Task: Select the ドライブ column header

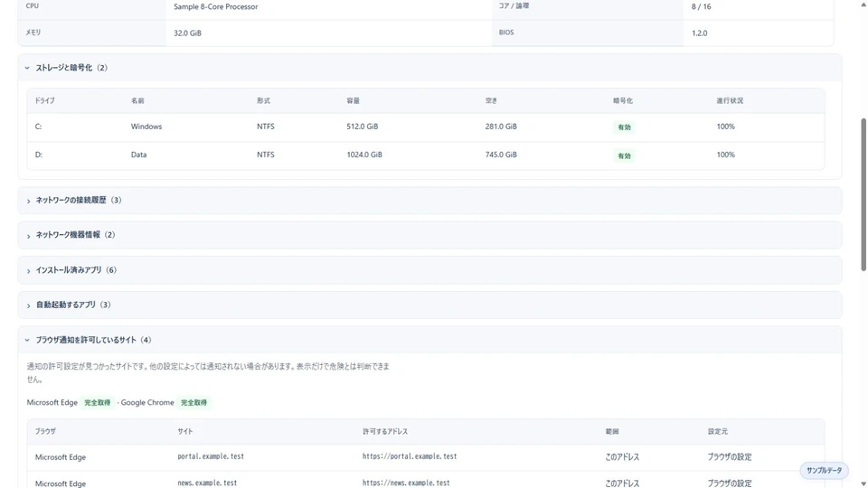Action: (45, 100)
